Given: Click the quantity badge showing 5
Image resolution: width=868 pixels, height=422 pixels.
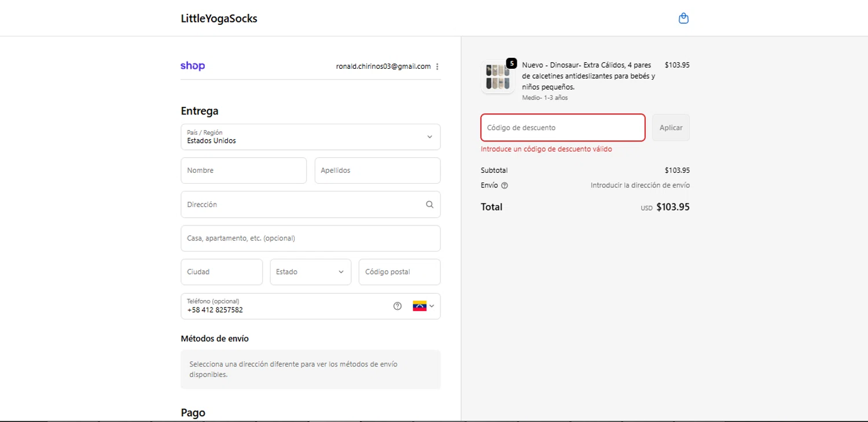Looking at the screenshot, I should 512,63.
